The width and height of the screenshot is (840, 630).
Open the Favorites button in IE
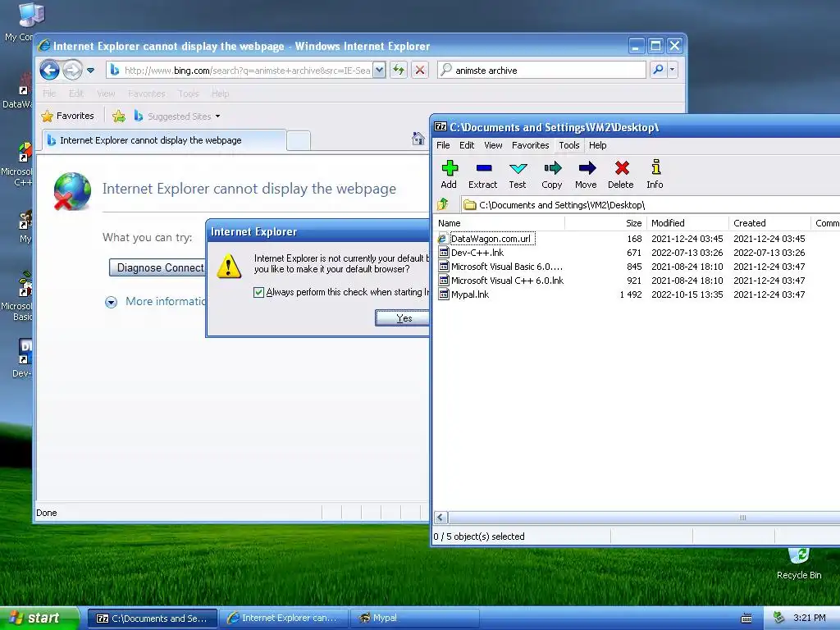[x=67, y=116]
